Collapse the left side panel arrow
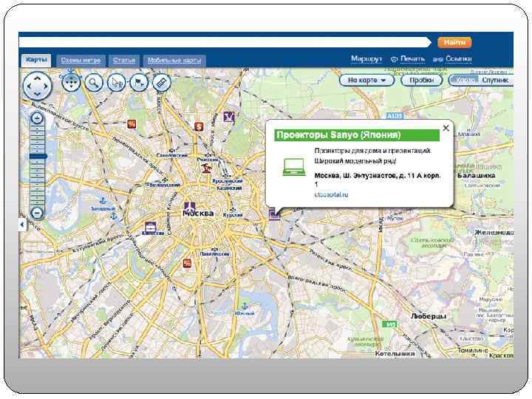532x399 pixels. (22, 225)
